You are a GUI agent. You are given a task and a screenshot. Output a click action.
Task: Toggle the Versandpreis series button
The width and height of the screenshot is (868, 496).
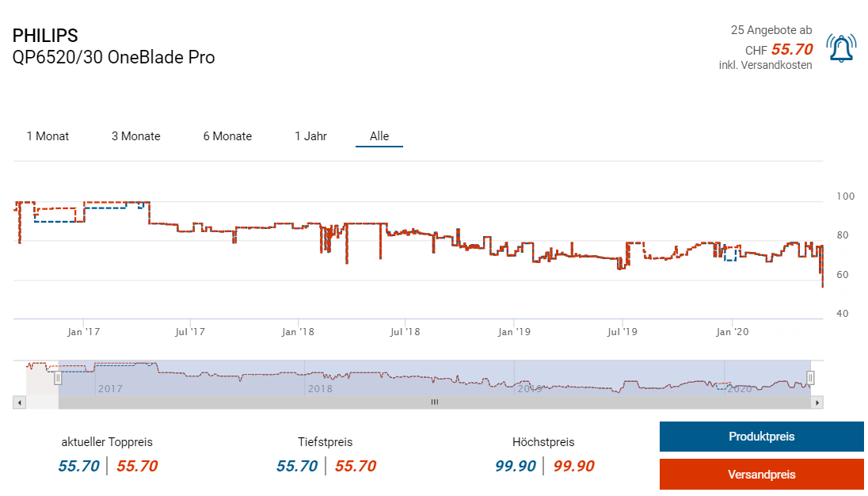pos(761,475)
